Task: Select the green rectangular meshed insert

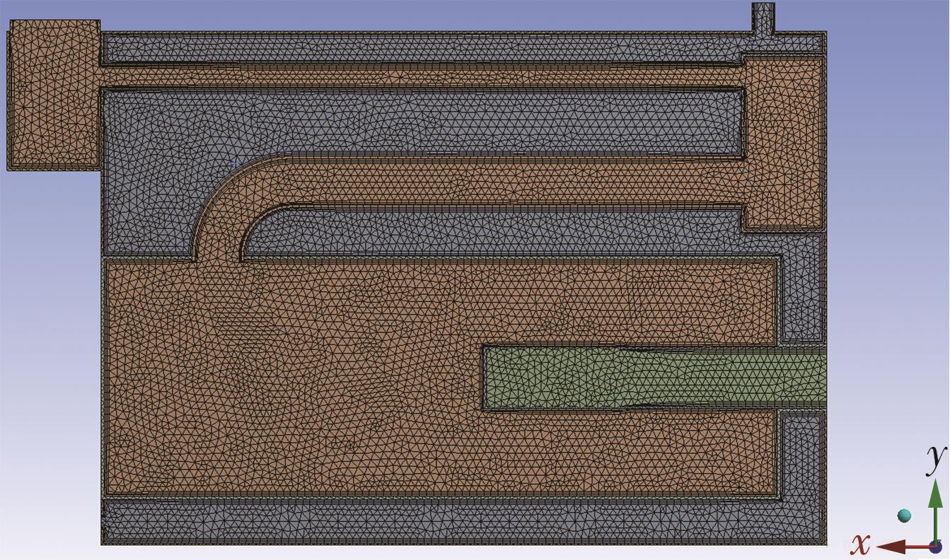Action: tap(637, 378)
